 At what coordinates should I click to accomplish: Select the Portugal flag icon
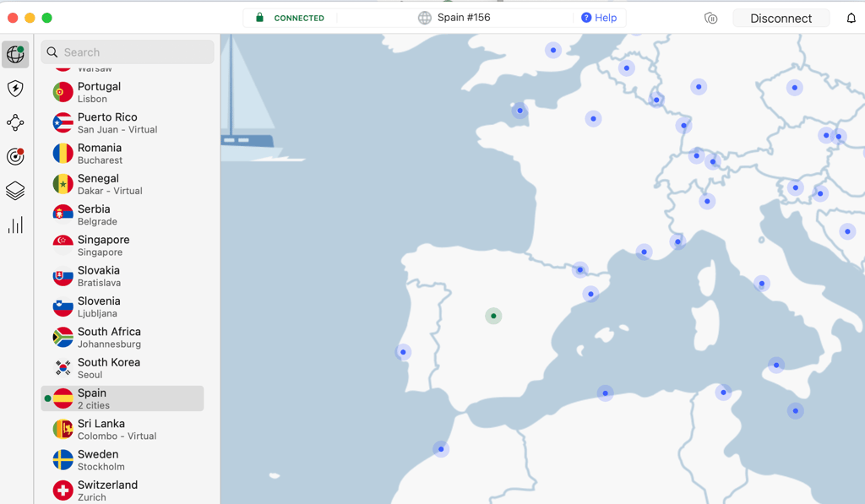[63, 92]
